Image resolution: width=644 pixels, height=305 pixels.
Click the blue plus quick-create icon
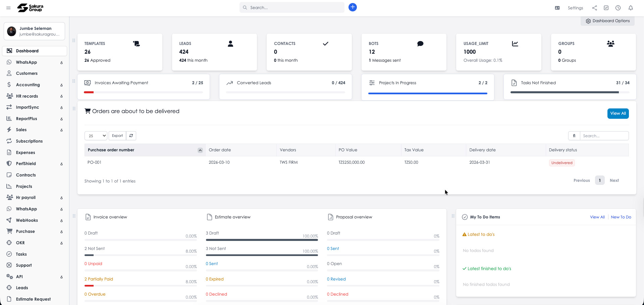point(353,7)
